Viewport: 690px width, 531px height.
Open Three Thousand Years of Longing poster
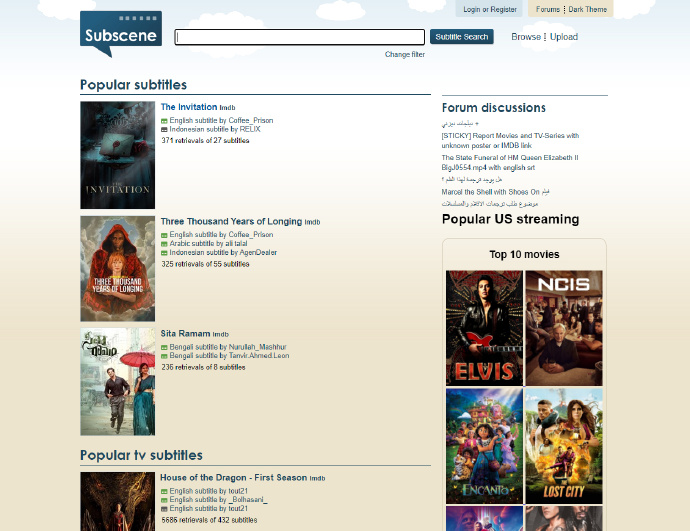click(x=117, y=268)
